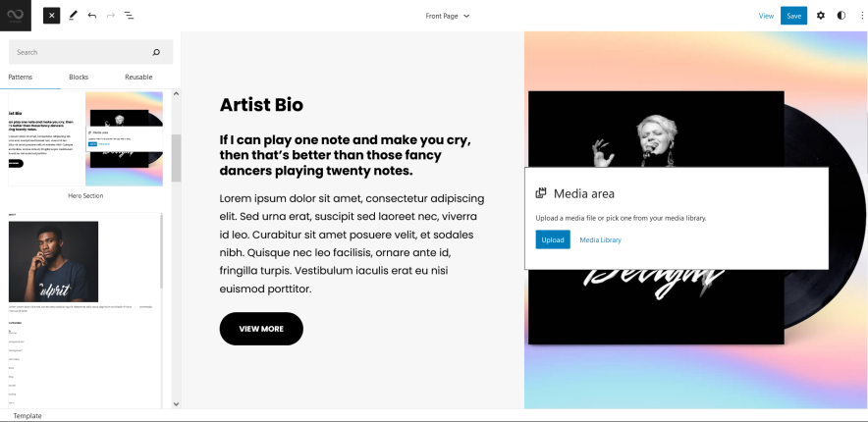868x422 pixels.
Task: Switch to the Reusable tab
Action: pyautogui.click(x=138, y=77)
